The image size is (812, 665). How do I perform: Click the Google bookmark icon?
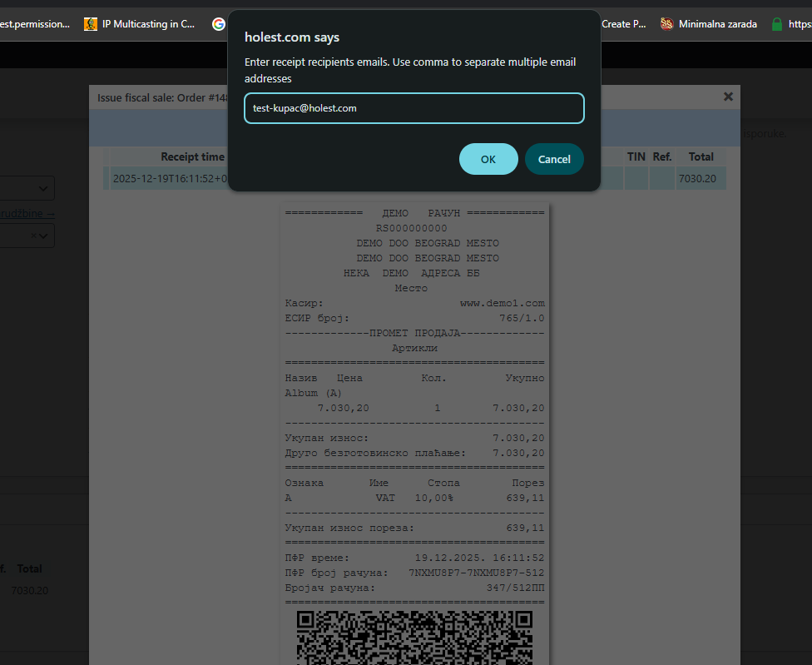coord(219,24)
